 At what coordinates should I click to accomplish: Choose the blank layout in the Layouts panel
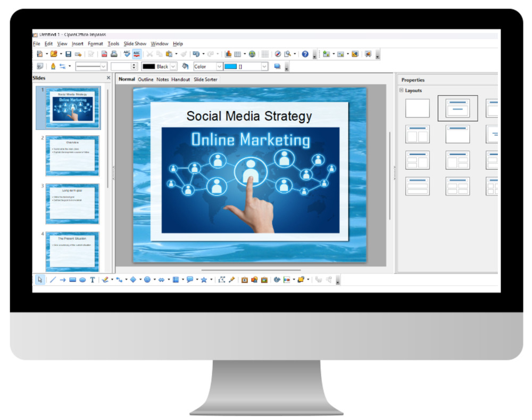coord(417,108)
